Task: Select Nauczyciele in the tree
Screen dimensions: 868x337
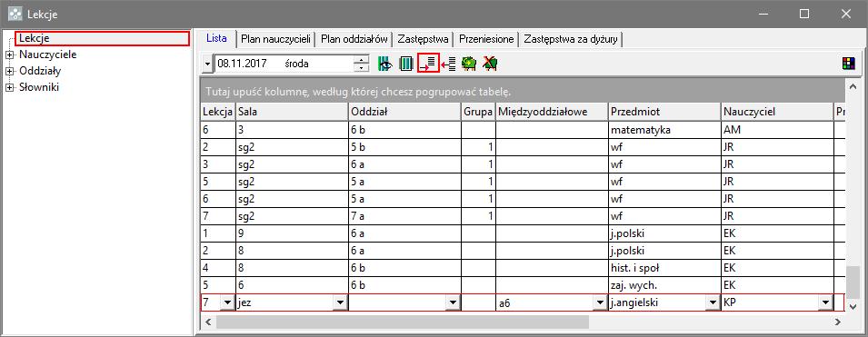Action: pyautogui.click(x=47, y=55)
